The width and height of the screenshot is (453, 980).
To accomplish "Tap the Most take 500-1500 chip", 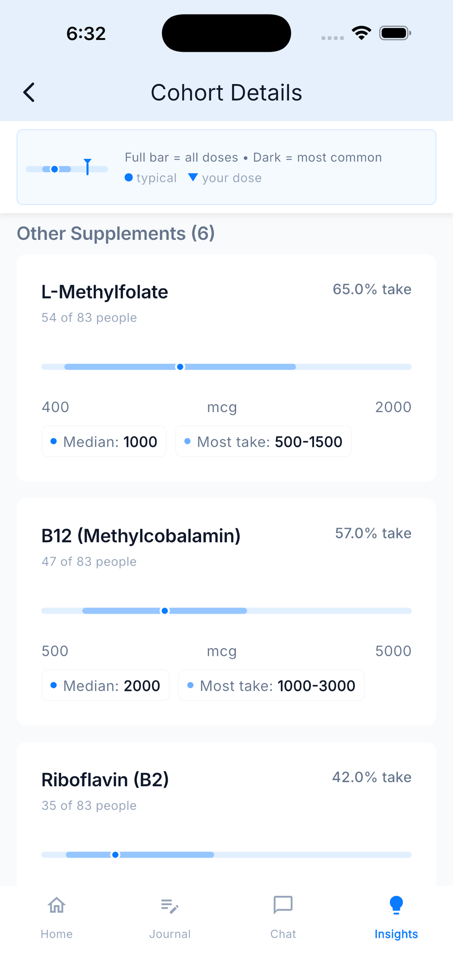I will click(263, 441).
